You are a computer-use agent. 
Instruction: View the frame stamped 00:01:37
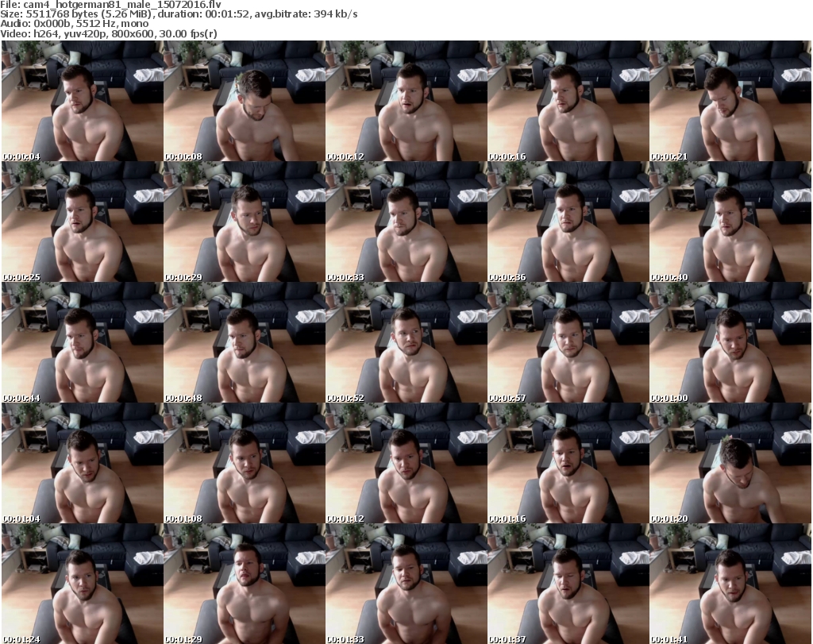568,584
